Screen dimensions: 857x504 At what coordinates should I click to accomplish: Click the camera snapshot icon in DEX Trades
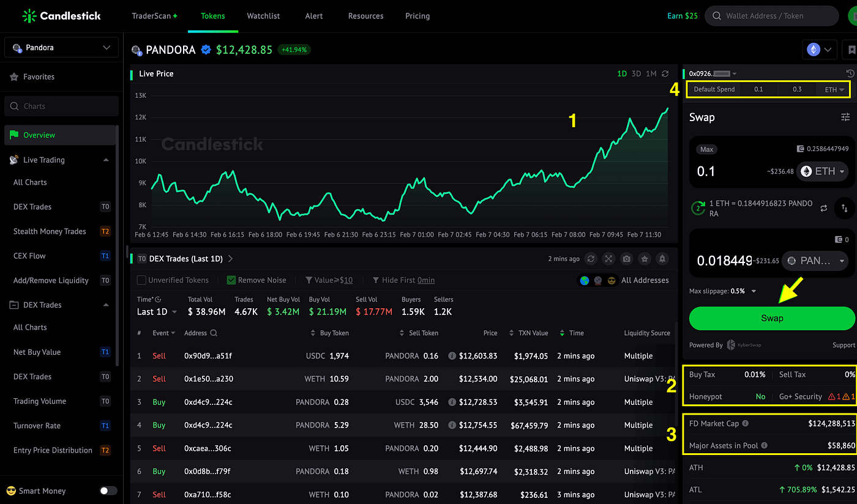click(x=626, y=259)
